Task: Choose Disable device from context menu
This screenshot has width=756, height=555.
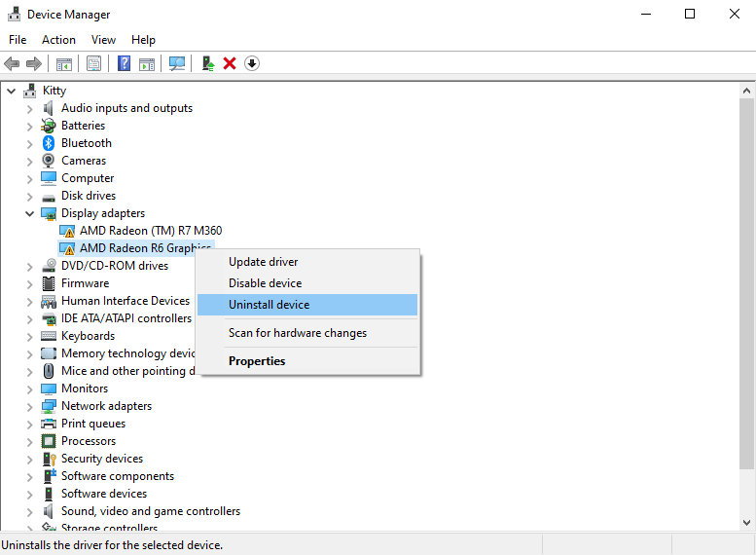Action: (307, 283)
